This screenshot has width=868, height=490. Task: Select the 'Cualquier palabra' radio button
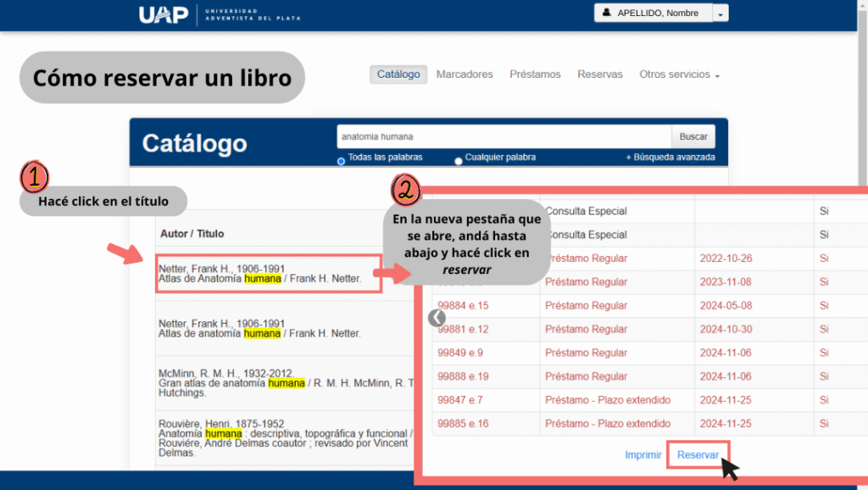coord(459,160)
